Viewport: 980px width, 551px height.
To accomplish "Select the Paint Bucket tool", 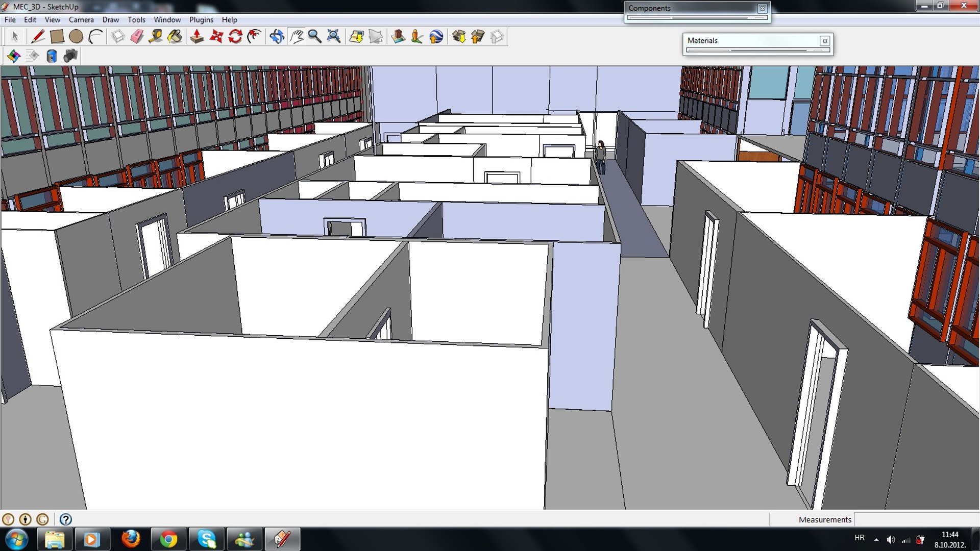I will coord(175,37).
